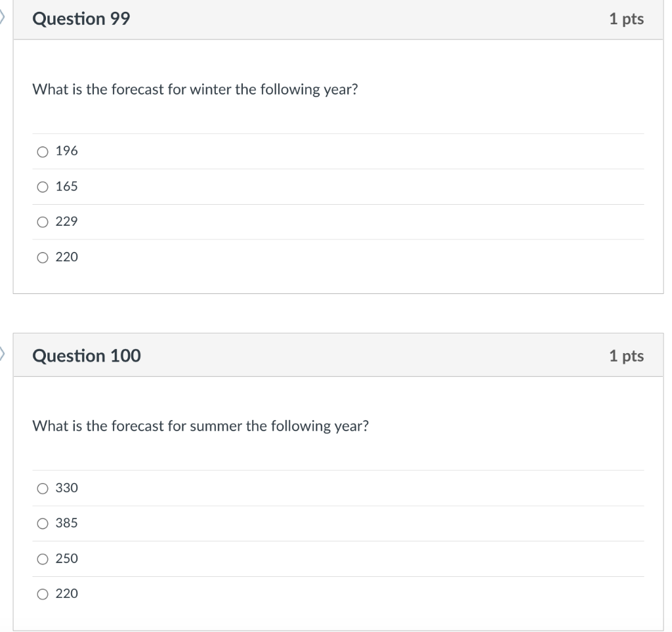
Task: Choose the 385 radio button option
Action: point(43,524)
